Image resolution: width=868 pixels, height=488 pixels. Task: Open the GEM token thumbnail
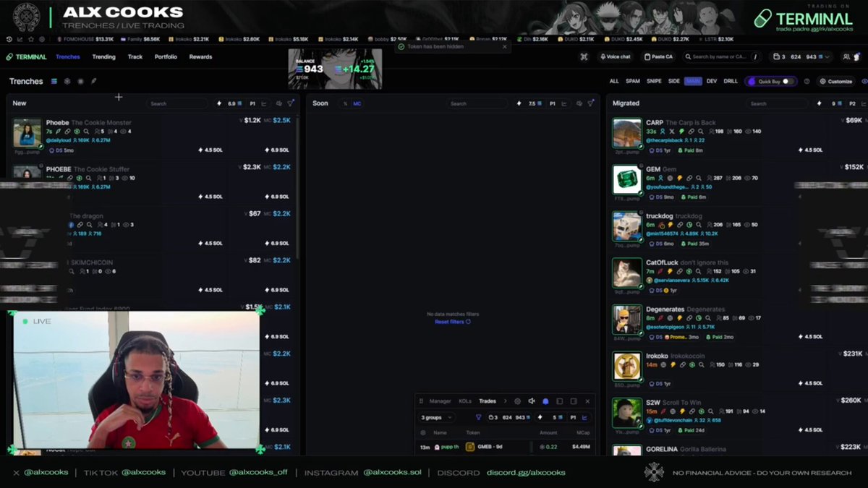pyautogui.click(x=627, y=180)
